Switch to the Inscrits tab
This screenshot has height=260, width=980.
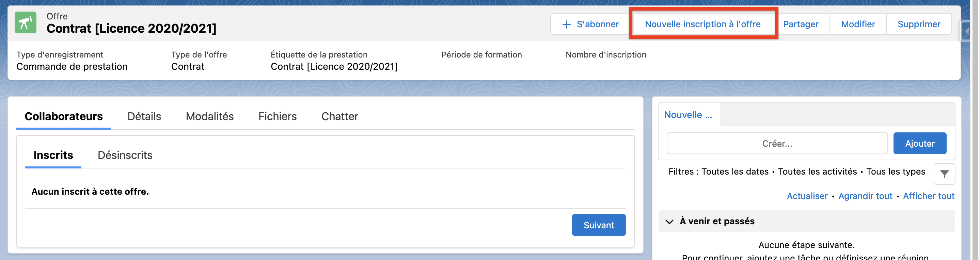52,155
